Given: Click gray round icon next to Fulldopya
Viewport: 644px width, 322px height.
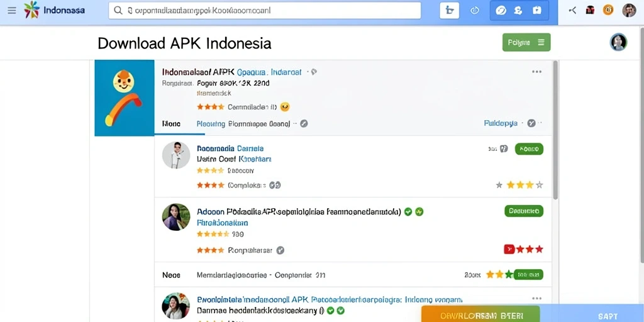Looking at the screenshot, I should (531, 123).
